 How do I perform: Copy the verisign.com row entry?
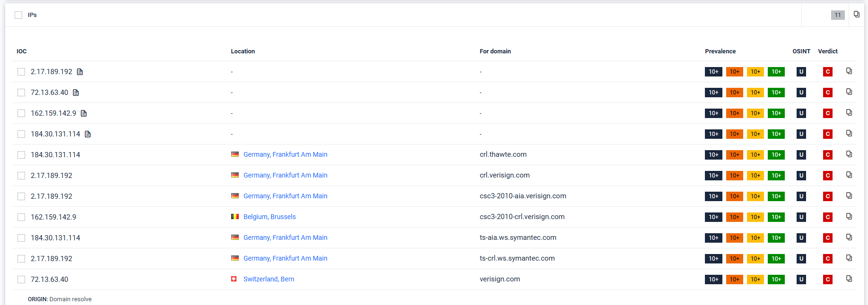849,279
